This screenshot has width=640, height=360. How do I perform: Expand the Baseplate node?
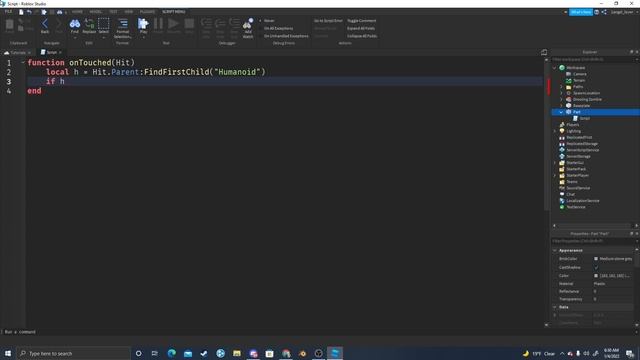[561, 106]
